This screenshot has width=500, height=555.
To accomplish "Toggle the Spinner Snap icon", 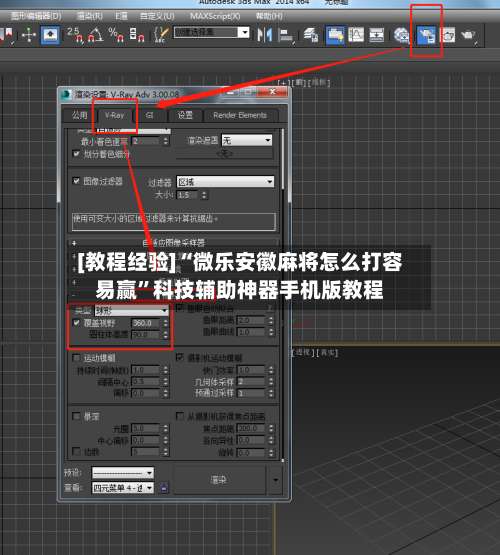I will (x=137, y=35).
